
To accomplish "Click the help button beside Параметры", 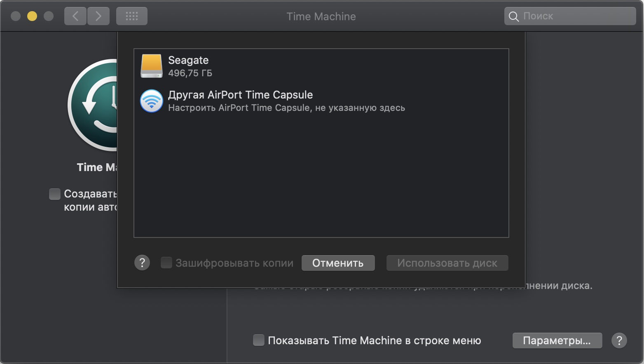I will pyautogui.click(x=619, y=341).
